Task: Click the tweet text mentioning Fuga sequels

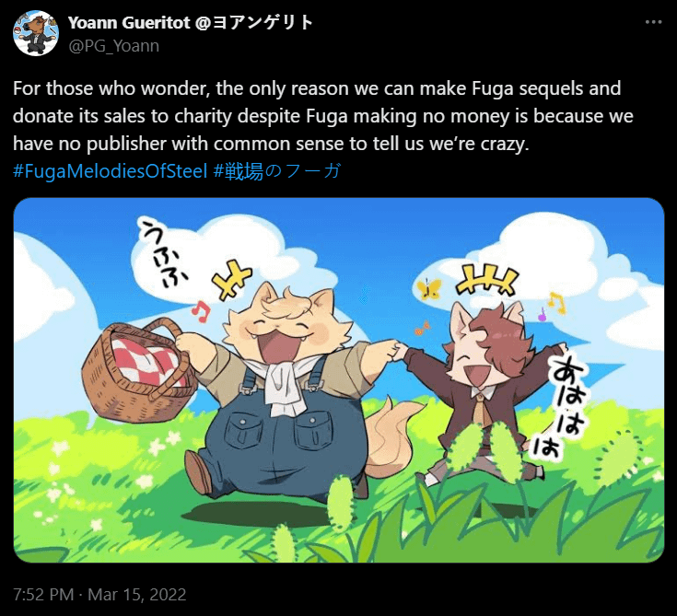Action: pyautogui.click(x=323, y=116)
